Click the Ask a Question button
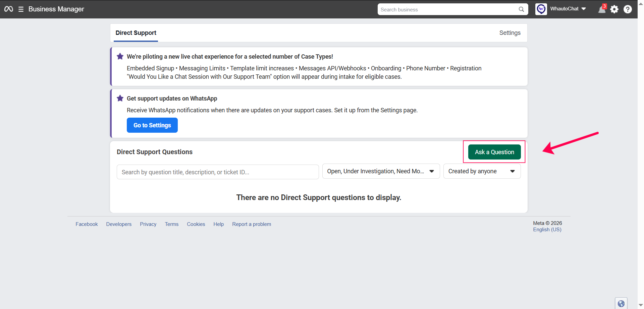644x309 pixels. pos(494,152)
